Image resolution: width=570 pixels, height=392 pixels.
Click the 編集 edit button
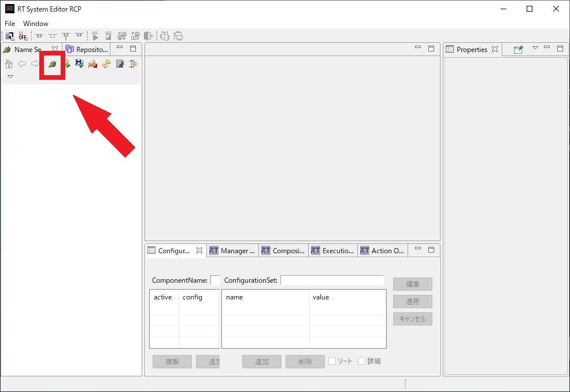click(x=413, y=284)
